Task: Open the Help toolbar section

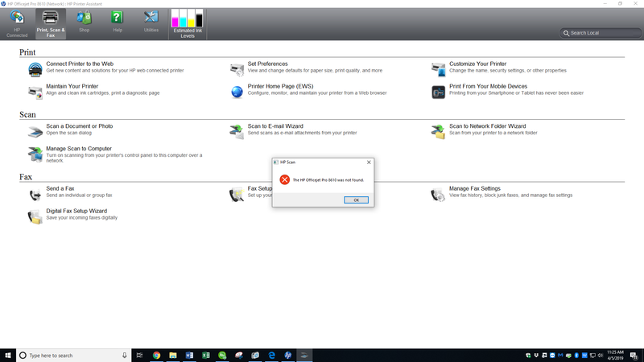Action: (118, 22)
